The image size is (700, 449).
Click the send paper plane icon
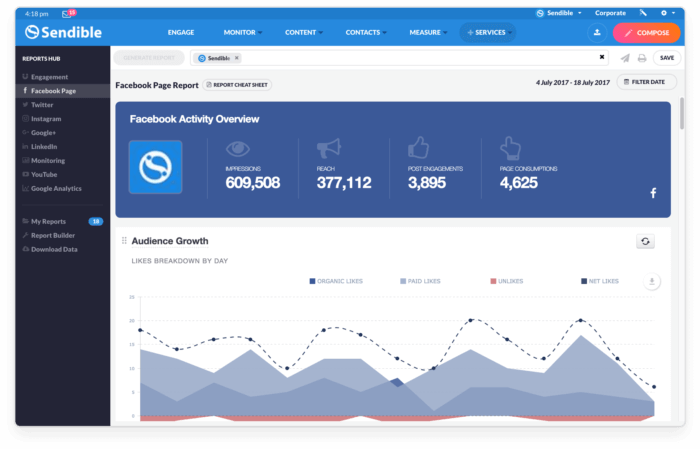pyautogui.click(x=625, y=58)
